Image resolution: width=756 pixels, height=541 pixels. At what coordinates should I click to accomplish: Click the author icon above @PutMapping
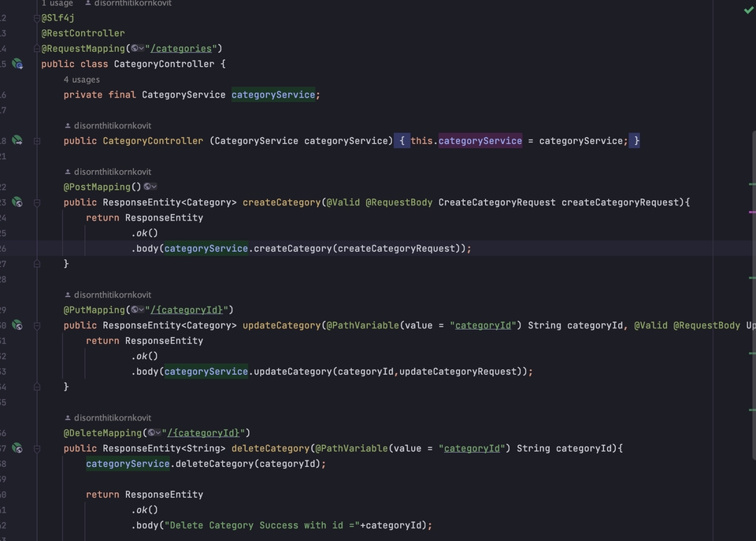(68, 295)
